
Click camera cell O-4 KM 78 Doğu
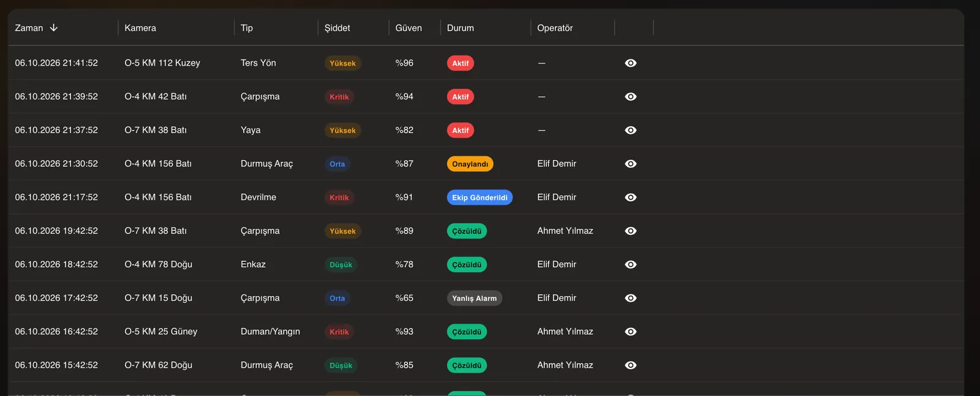click(159, 265)
